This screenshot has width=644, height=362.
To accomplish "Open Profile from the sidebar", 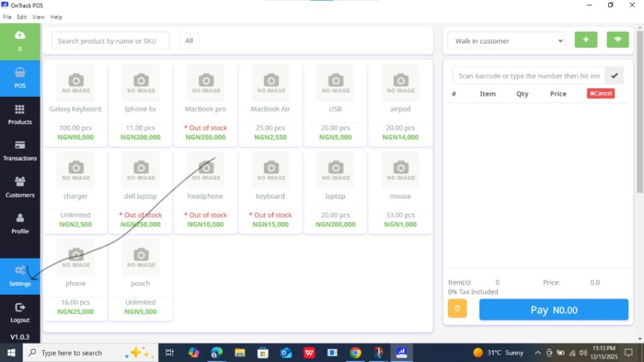I will pyautogui.click(x=19, y=224).
